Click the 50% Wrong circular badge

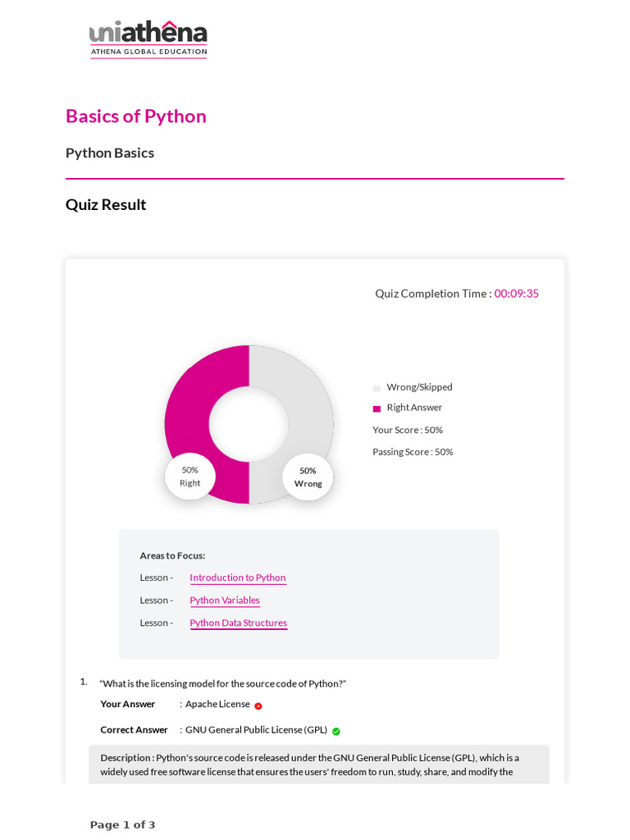(308, 477)
